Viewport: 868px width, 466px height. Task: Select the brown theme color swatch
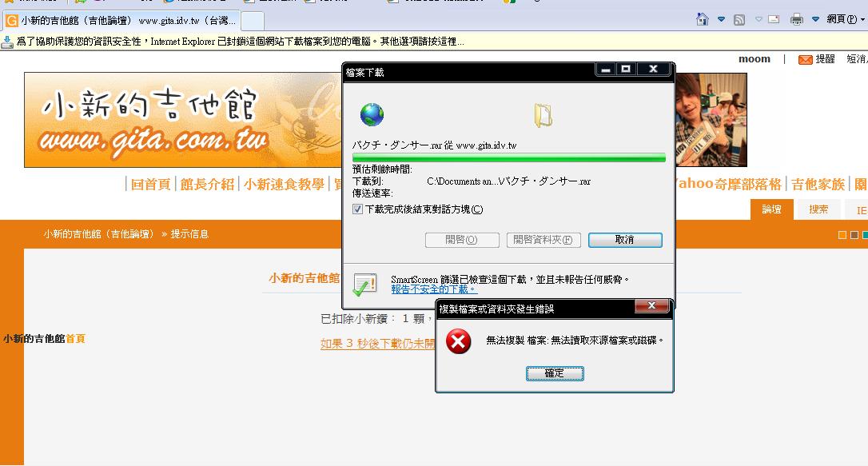[854, 235]
